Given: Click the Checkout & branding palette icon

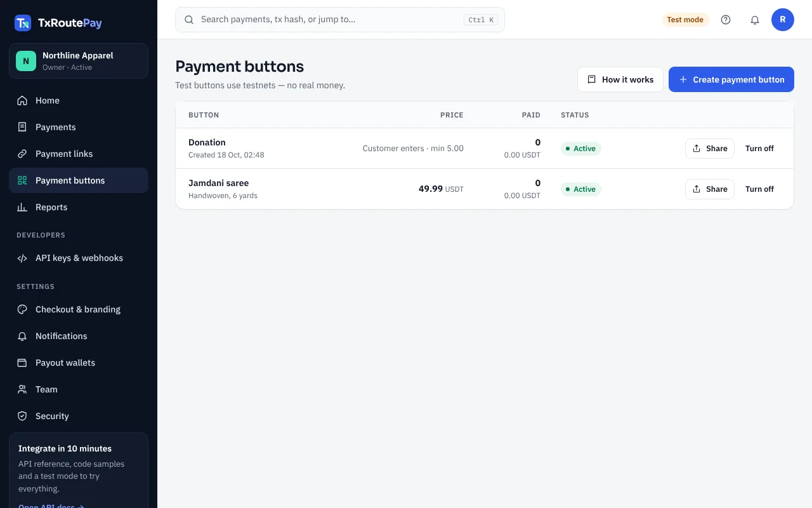Looking at the screenshot, I should (x=22, y=309).
